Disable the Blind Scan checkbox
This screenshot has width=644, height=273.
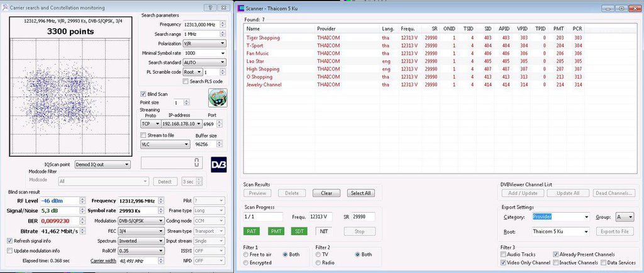click(x=143, y=94)
